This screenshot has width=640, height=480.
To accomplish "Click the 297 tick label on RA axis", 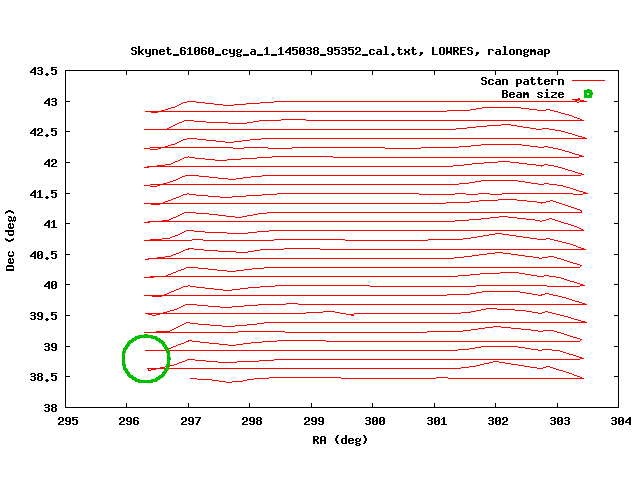I will click(x=190, y=421).
